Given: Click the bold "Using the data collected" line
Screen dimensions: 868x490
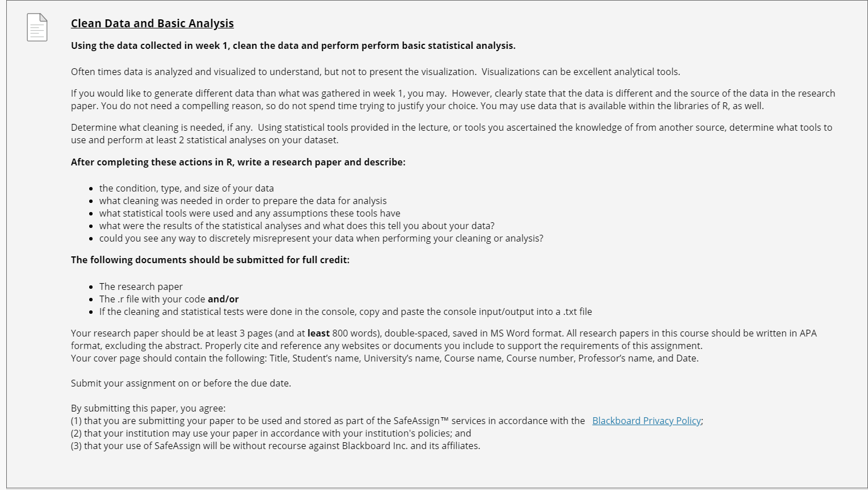Looking at the screenshot, I should pos(293,45).
